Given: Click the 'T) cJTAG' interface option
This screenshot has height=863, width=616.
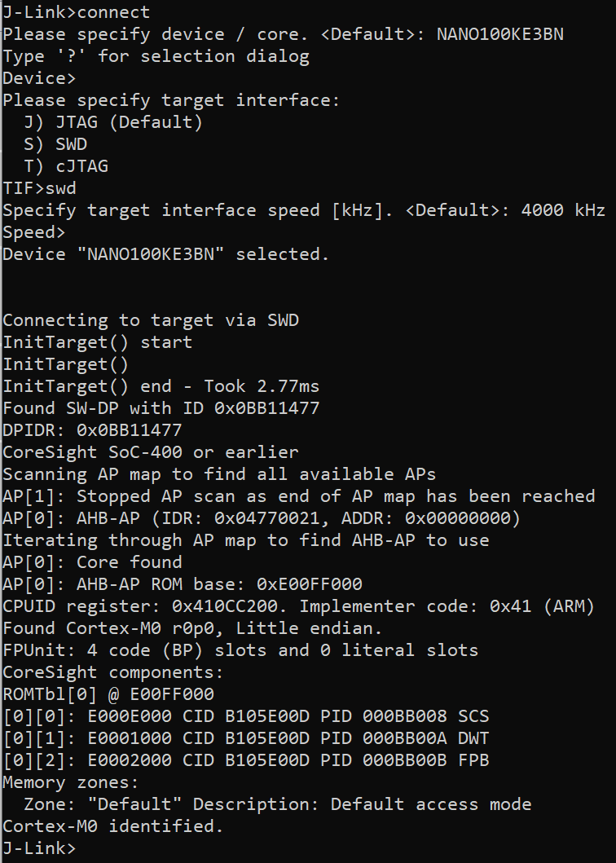Looking at the screenshot, I should 66,166.
